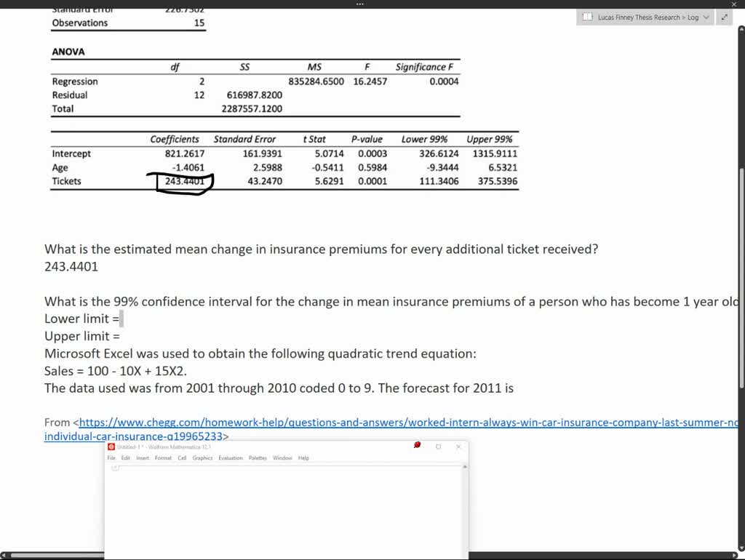This screenshot has width=745, height=560.
Task: Click the Age upper 99% value 6.5321
Action: point(503,167)
